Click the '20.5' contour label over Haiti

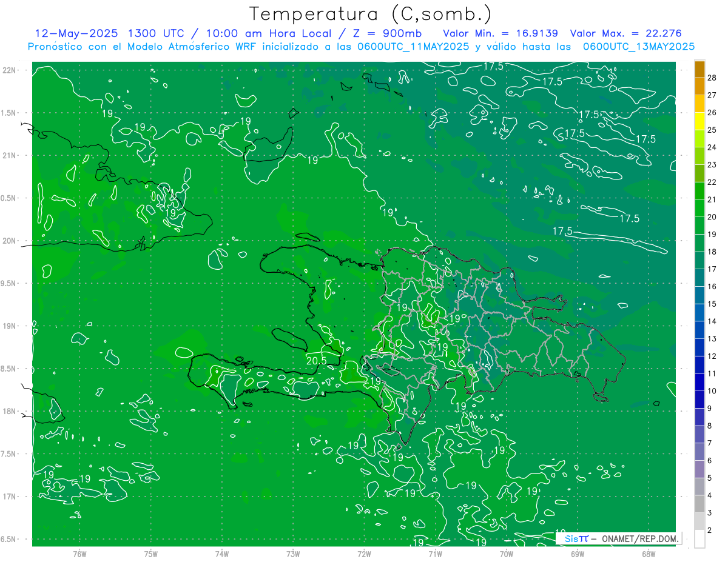[317, 360]
